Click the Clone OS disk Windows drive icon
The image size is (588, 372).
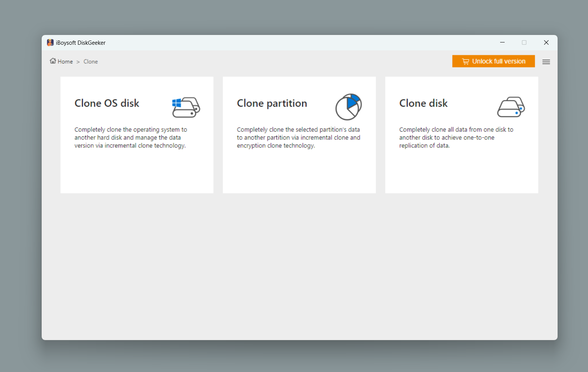tap(186, 107)
